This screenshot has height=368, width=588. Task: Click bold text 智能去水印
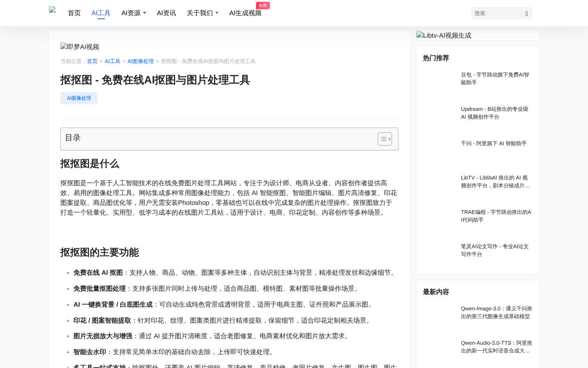[90, 352]
